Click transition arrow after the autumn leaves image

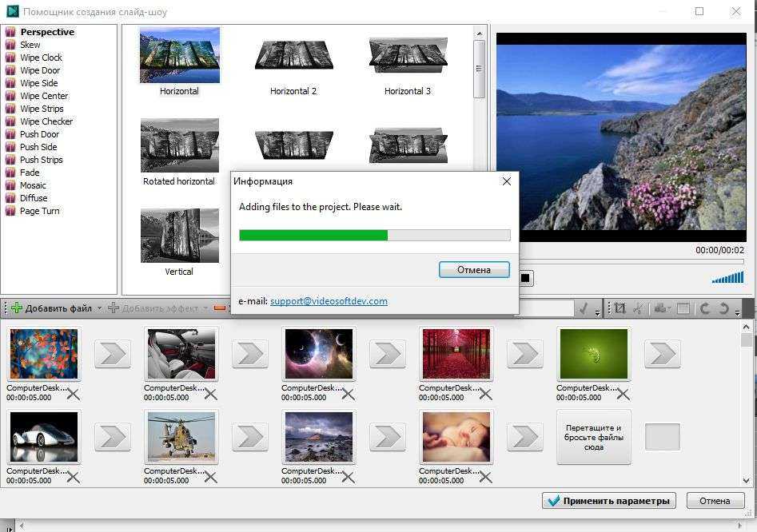[113, 354]
